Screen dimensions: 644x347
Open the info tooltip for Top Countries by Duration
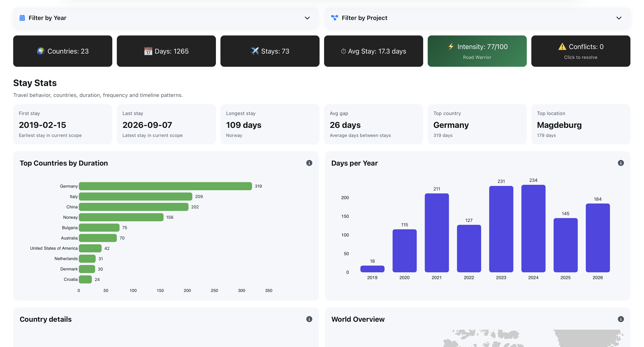pos(309,163)
